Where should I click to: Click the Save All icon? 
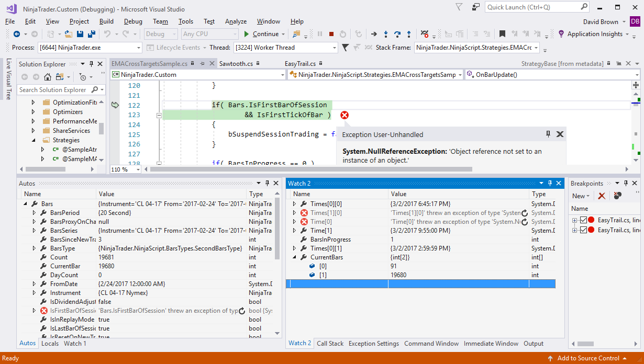click(x=92, y=34)
